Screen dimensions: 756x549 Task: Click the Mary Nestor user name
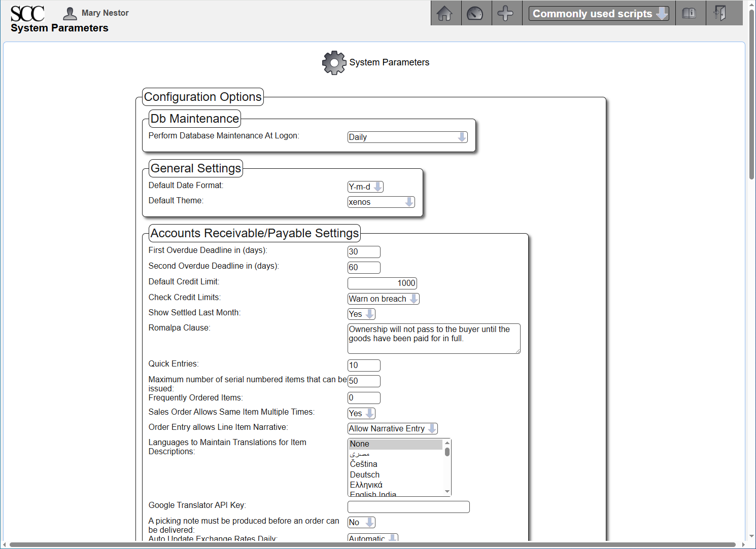(x=105, y=13)
